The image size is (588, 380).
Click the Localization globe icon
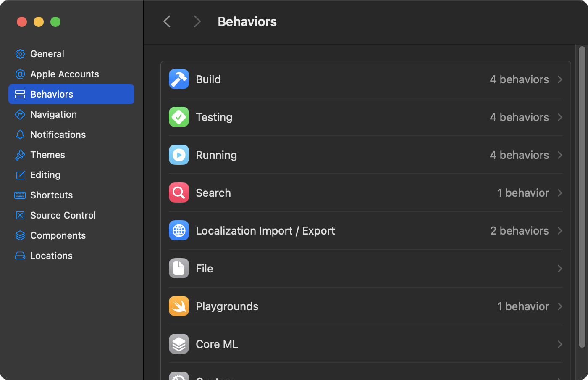[179, 231]
